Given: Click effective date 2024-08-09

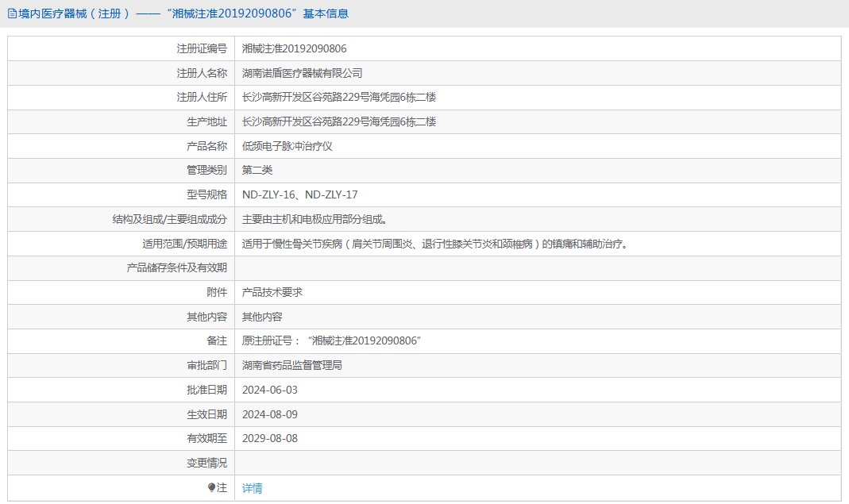Looking at the screenshot, I should coord(270,414).
